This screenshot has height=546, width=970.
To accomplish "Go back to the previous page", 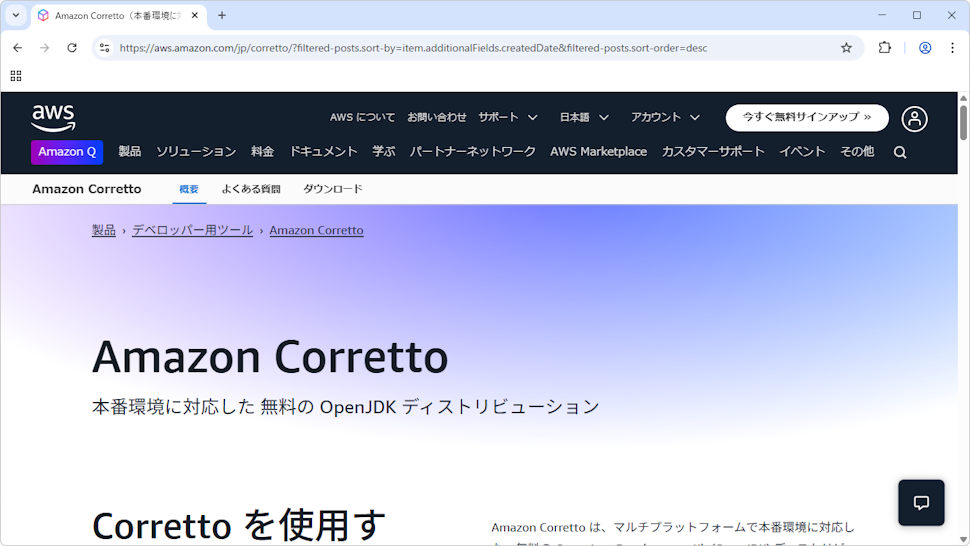I will [x=17, y=48].
